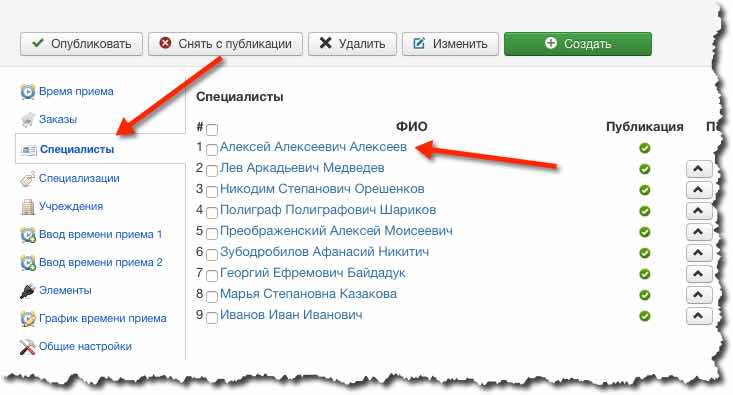Open specialist Преображенский Алексей Моисеевич

pos(336,231)
